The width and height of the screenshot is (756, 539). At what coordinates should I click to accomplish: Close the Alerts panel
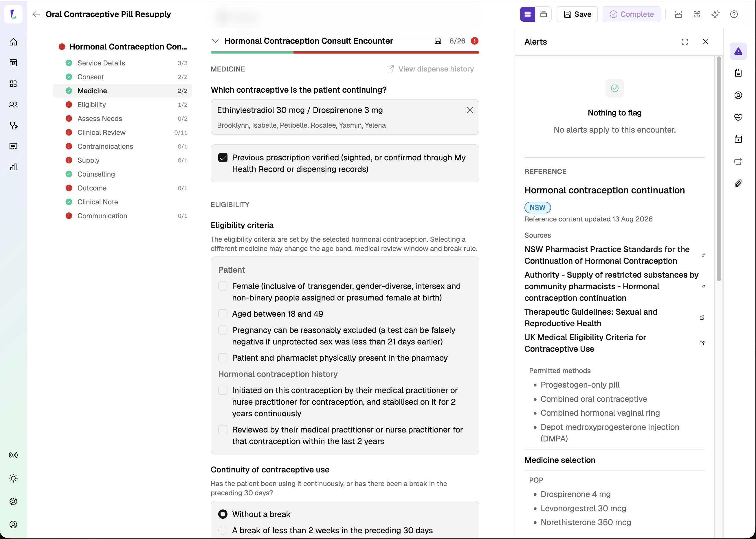click(x=706, y=42)
